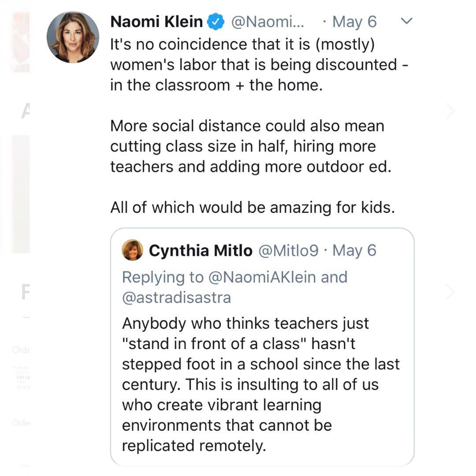Open the Cynthia Mitlo display name
The height and width of the screenshot is (476, 476).
(x=201, y=251)
